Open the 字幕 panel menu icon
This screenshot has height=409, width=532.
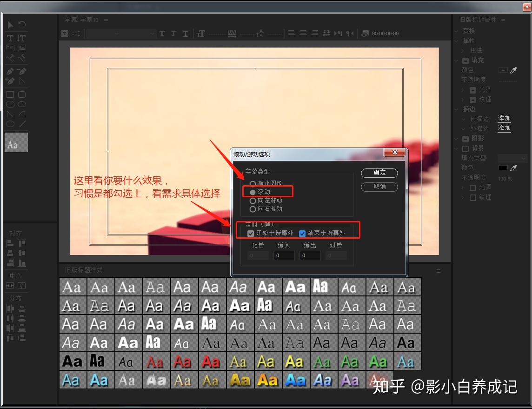click(x=106, y=20)
